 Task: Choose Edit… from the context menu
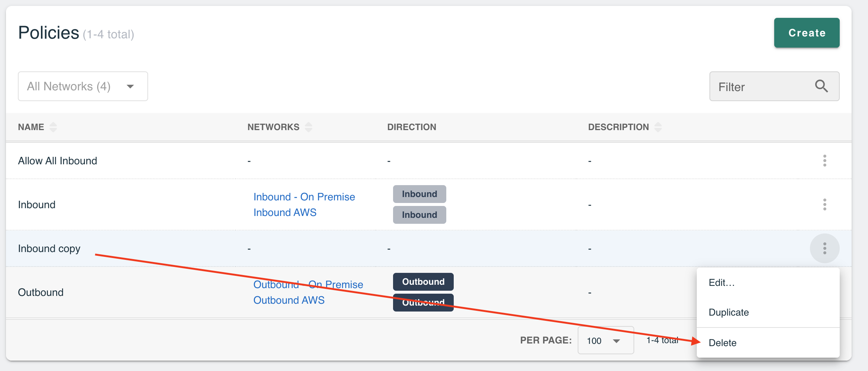tap(721, 283)
